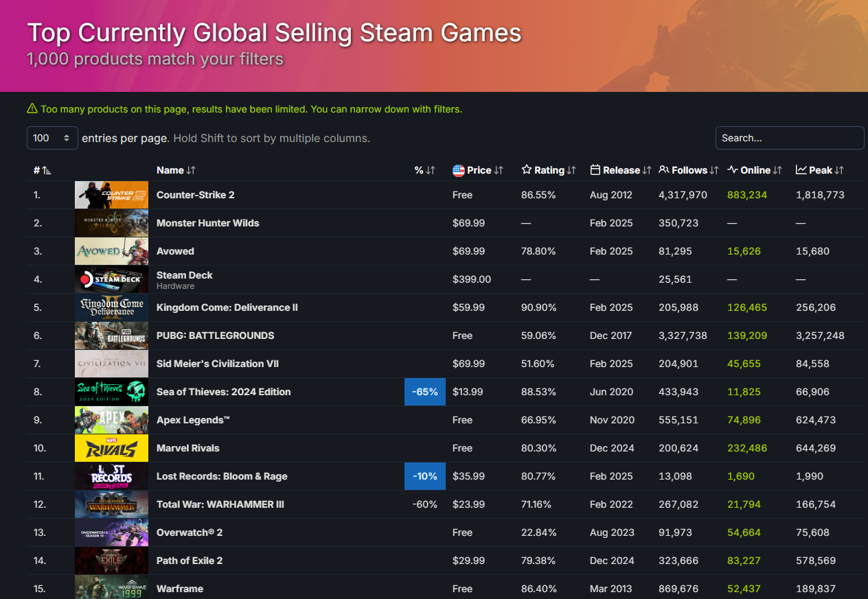Open Kingdom Come Deliverance II thumbnail
Viewport: 868px width, 599px height.
(111, 307)
